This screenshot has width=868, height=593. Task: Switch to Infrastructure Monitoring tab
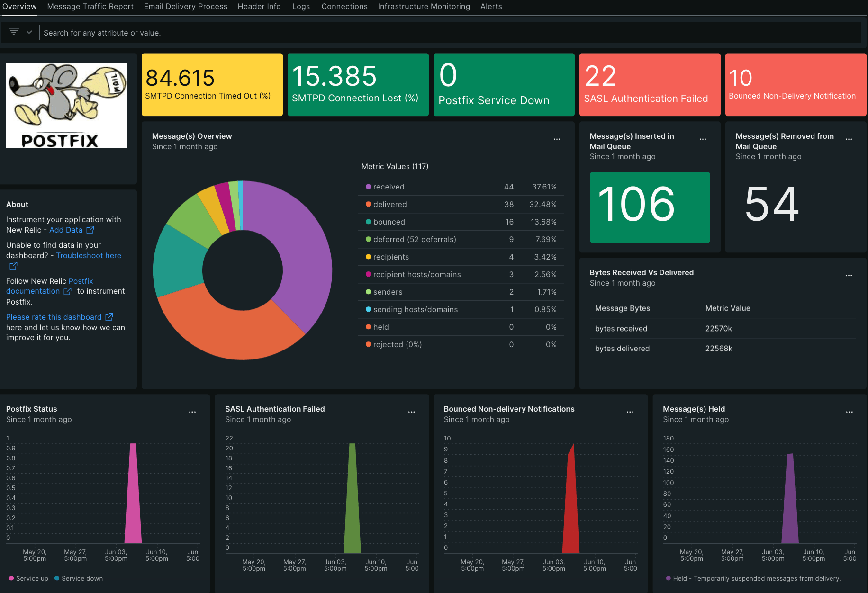424,7
